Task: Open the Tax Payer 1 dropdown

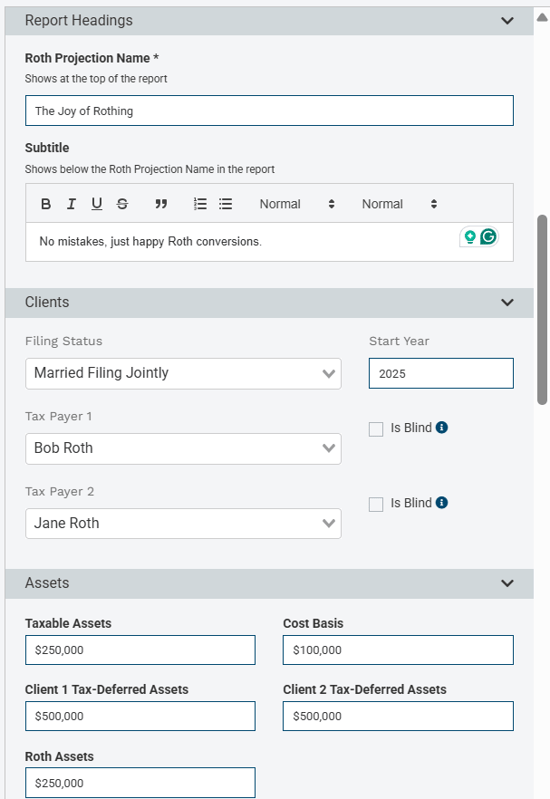Action: tap(184, 448)
